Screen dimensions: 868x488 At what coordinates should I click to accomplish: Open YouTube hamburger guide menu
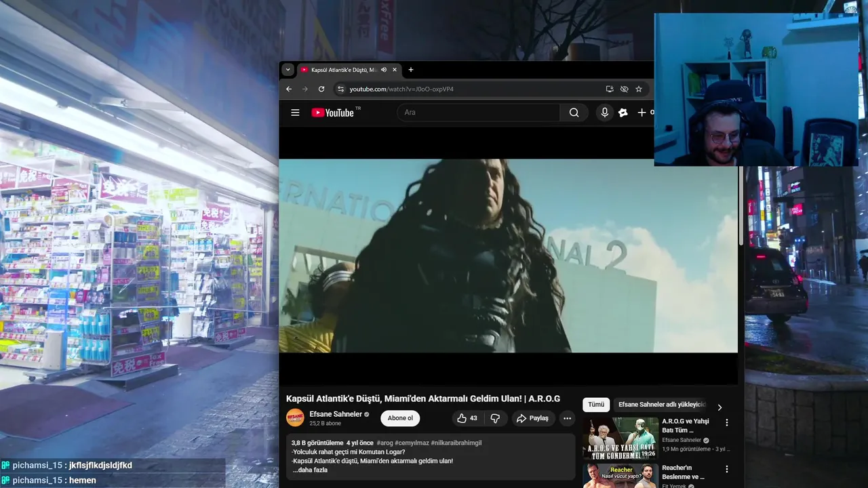pyautogui.click(x=295, y=113)
